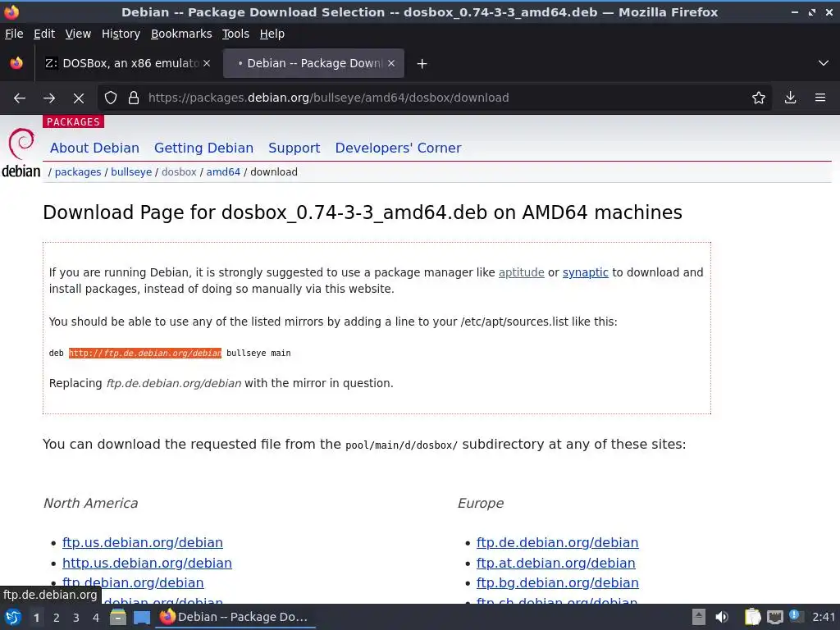Viewport: 840px width, 630px height.
Task: Click the page heading Download Page for dosbox
Action: point(362,212)
